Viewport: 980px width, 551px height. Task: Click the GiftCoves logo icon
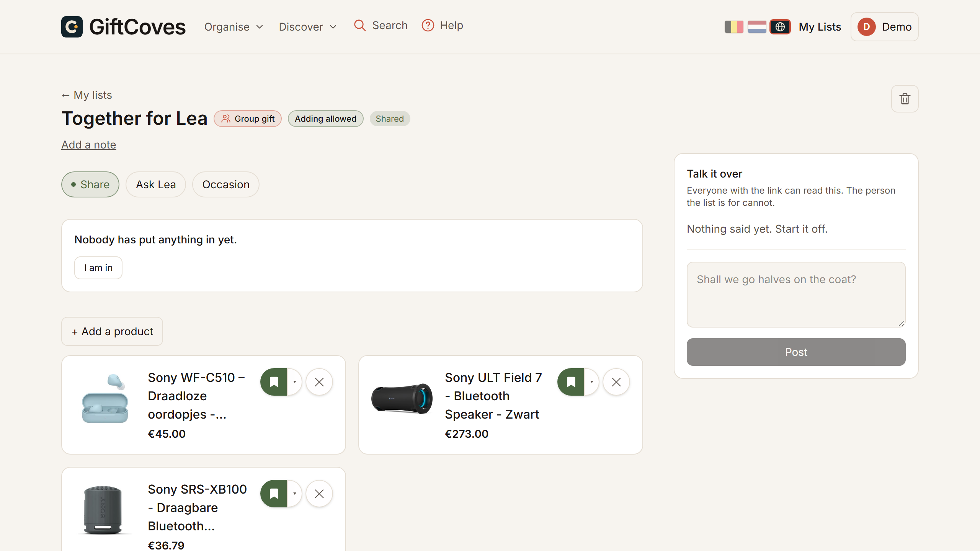72,27
